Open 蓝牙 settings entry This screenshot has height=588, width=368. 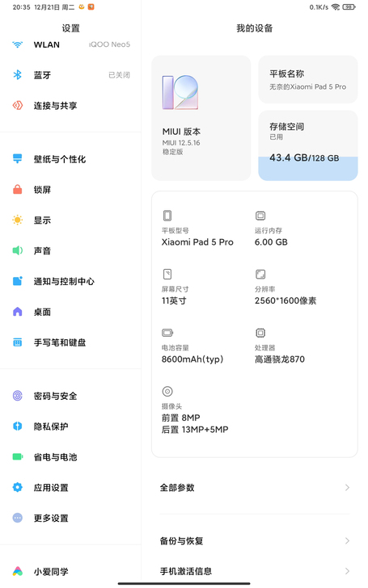click(70, 75)
